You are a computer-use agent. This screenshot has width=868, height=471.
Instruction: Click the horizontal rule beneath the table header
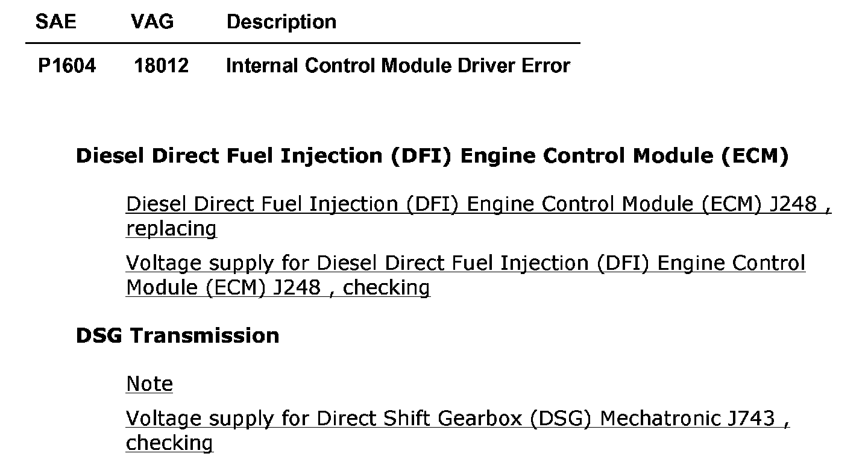coord(303,43)
